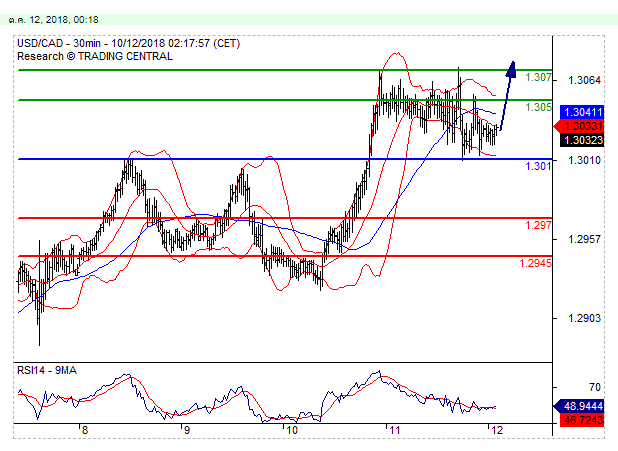Click the red 1.30331 price tag
Viewport: 618px width, 451px height.
click(579, 127)
